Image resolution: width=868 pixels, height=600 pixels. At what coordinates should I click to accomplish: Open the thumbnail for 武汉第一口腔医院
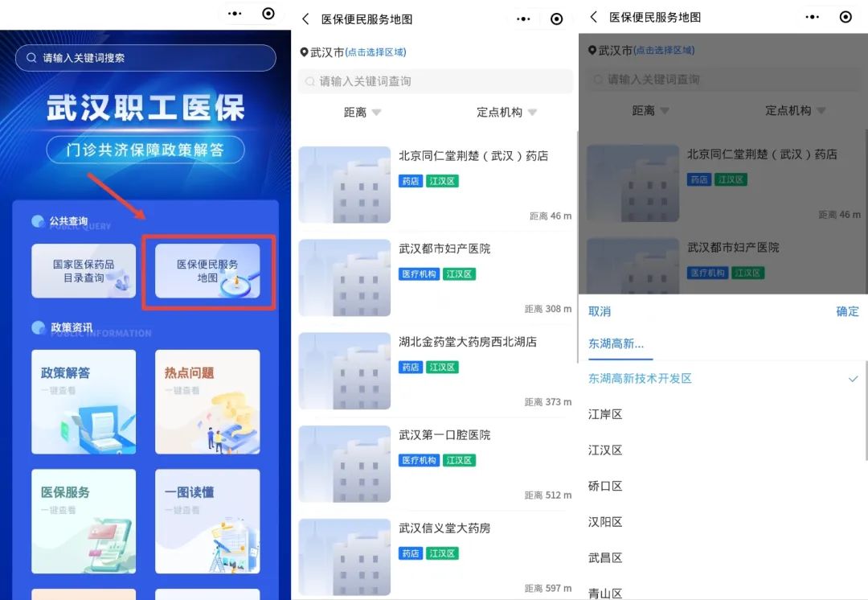[344, 464]
